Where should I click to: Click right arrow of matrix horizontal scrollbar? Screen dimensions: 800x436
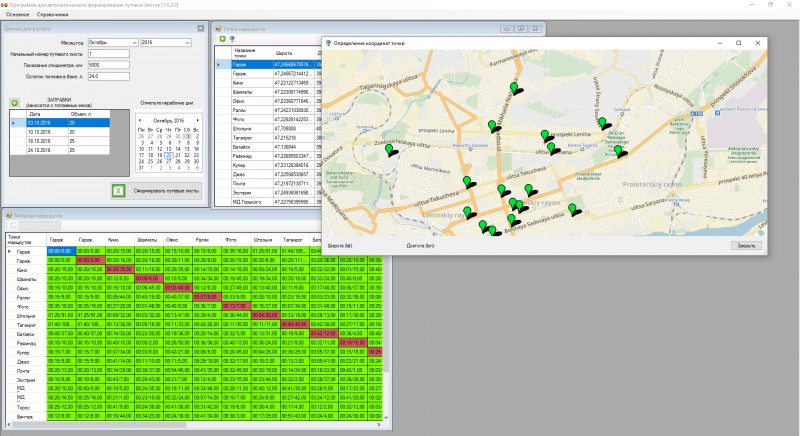pyautogui.click(x=379, y=425)
